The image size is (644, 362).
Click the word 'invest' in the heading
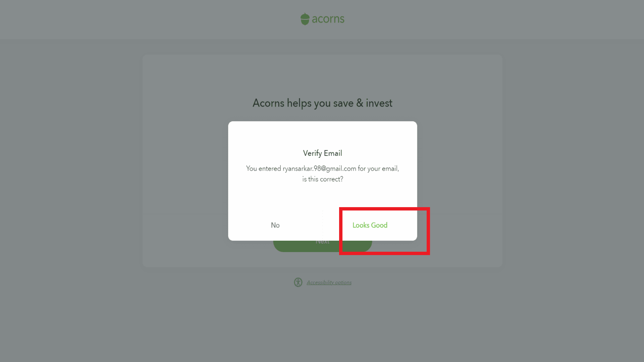379,103
